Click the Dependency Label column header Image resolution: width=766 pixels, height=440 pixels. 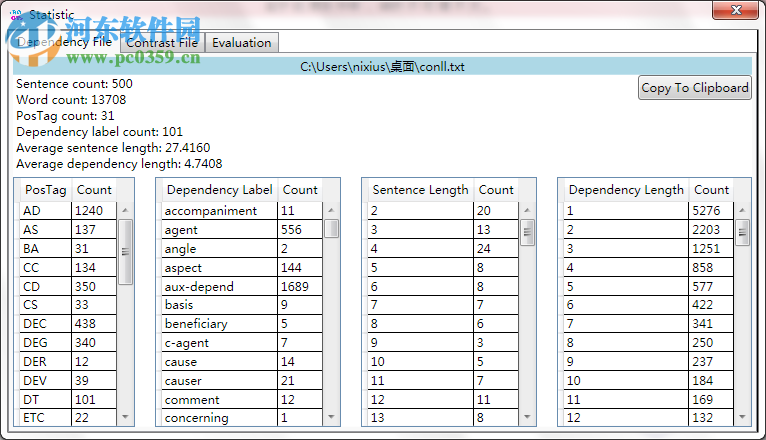[219, 190]
